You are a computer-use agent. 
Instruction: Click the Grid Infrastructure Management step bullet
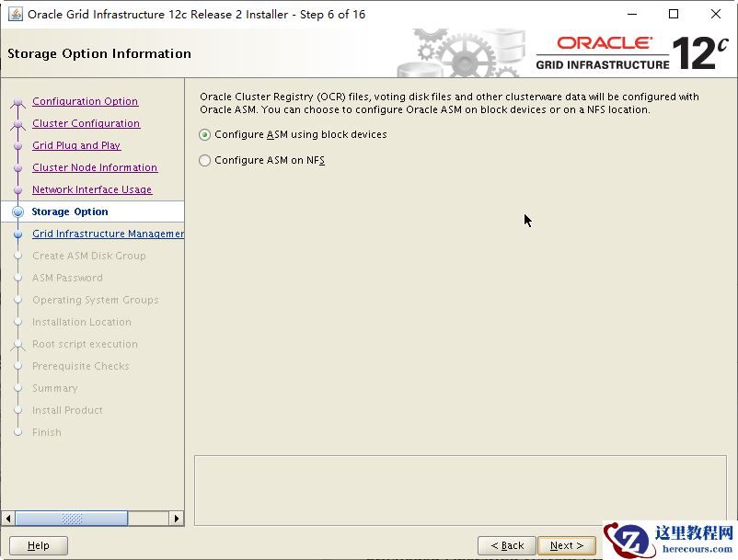pyautogui.click(x=17, y=234)
